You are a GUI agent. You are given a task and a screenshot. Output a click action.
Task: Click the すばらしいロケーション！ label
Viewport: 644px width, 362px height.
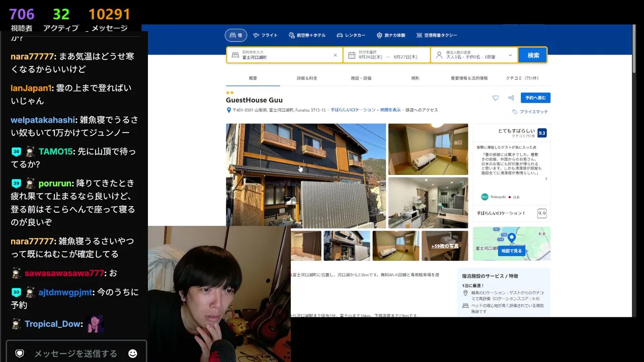tap(501, 213)
